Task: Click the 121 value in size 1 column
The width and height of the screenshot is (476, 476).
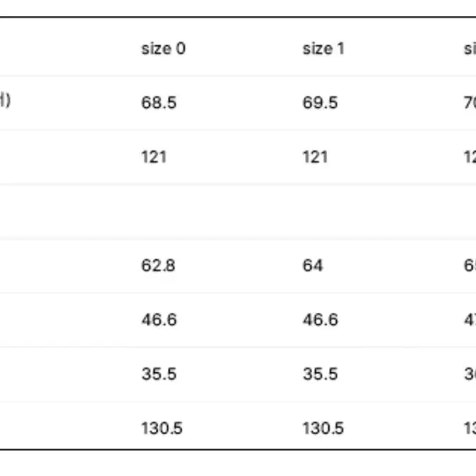Action: click(x=315, y=157)
